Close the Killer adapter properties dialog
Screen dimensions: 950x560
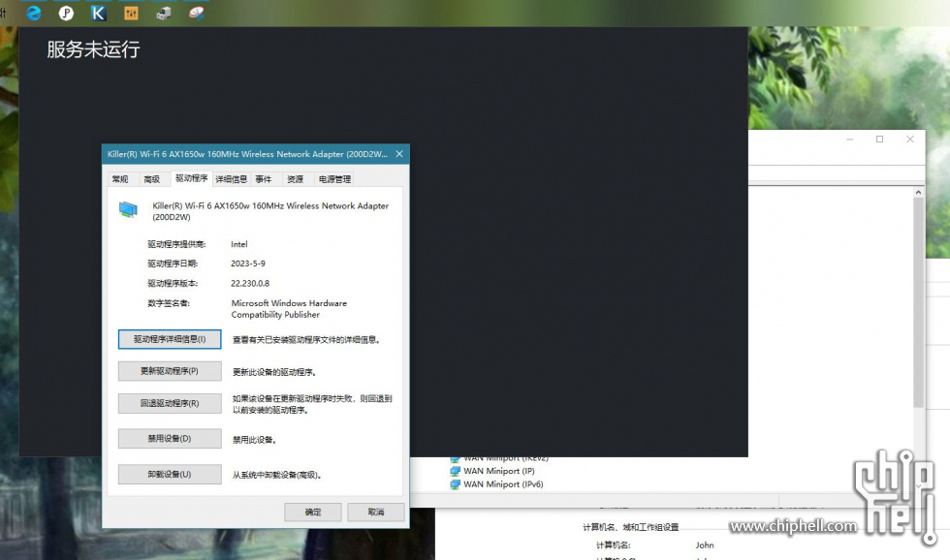pyautogui.click(x=399, y=154)
